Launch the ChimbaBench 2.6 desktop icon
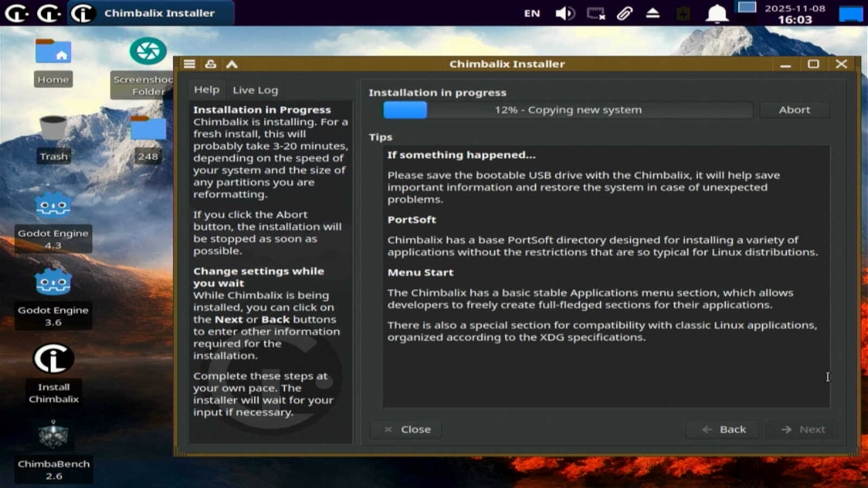The image size is (868, 488). tap(53, 451)
